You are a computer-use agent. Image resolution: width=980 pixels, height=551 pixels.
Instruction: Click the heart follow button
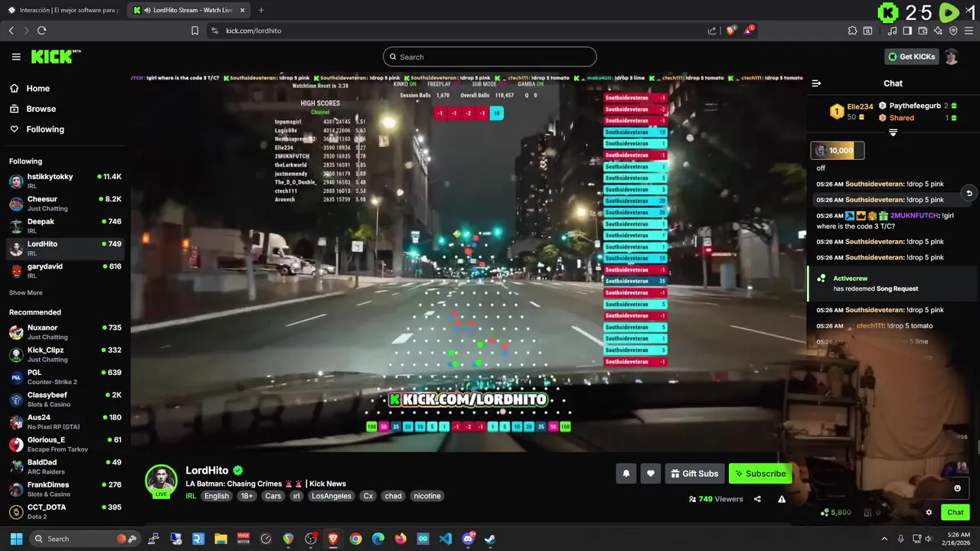[x=651, y=474]
